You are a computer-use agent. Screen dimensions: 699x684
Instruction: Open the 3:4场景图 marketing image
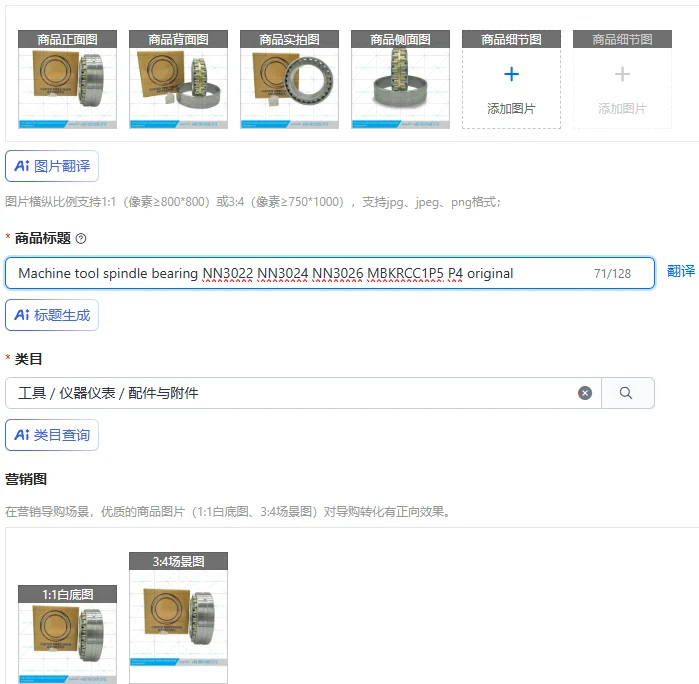(178, 618)
